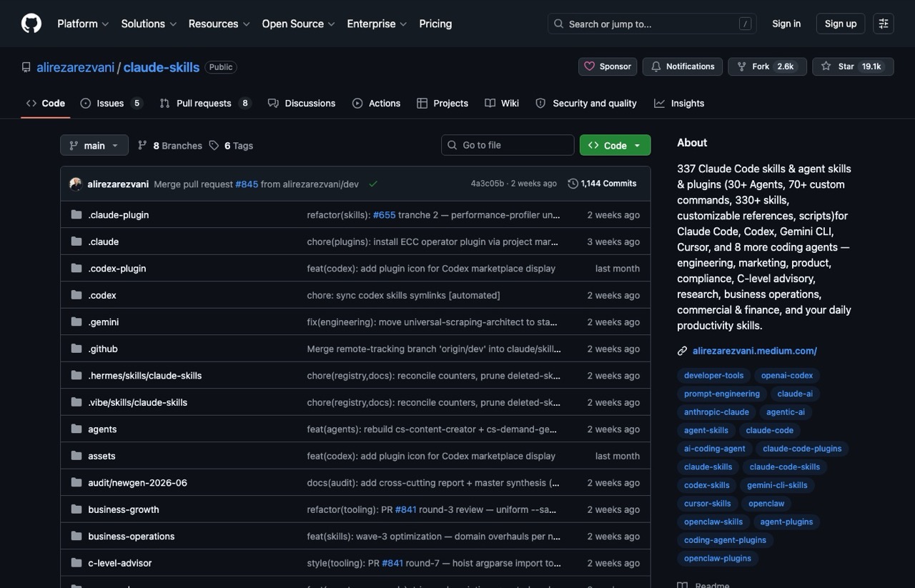Open the GitHub homepage logo
Screen dimensions: 915x588
(x=31, y=24)
